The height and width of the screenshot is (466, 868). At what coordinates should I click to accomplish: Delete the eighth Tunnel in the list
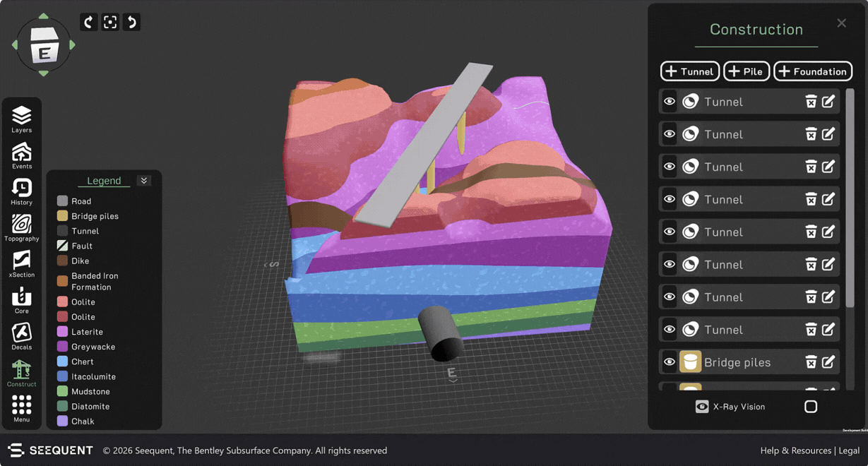tap(811, 330)
